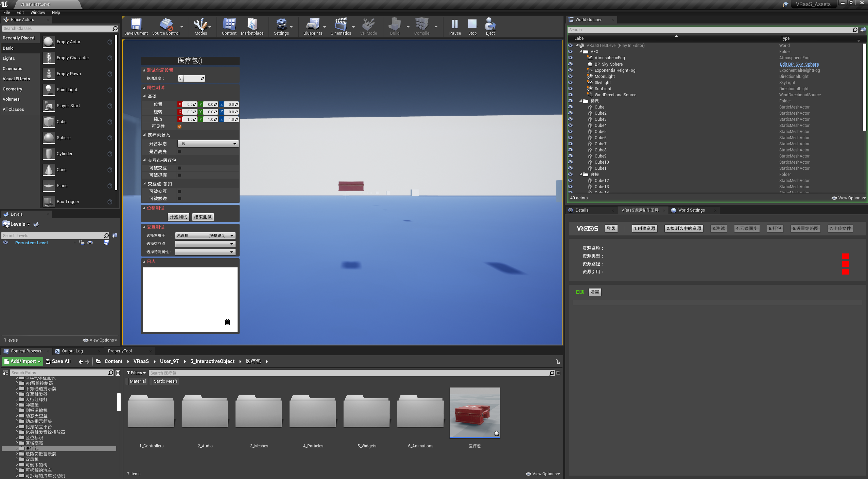Open Marketplace toolbar icon
Image resolution: width=868 pixels, height=479 pixels.
(252, 27)
